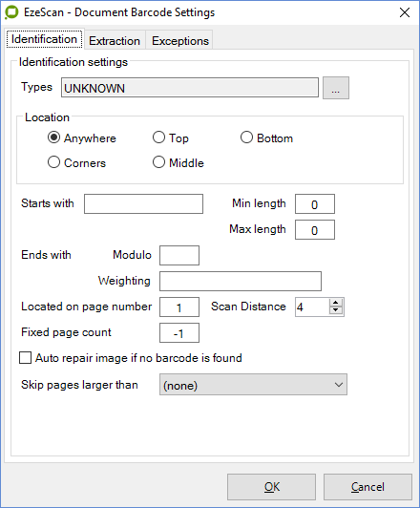Click the EzeScan app icon in title bar

tap(11, 12)
